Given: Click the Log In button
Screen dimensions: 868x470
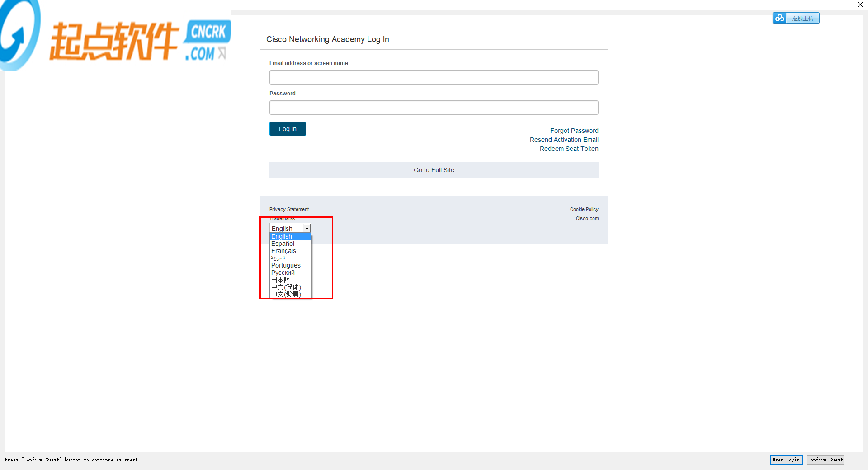Looking at the screenshot, I should pos(288,129).
